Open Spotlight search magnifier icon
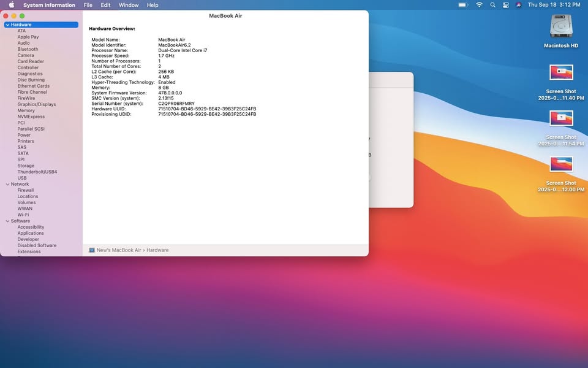This screenshot has width=588, height=368. (492, 5)
